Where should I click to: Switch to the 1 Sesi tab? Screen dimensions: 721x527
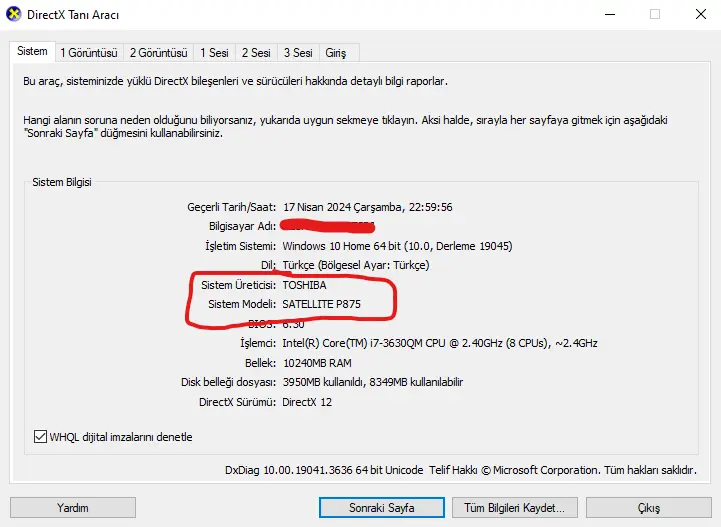tap(214, 53)
